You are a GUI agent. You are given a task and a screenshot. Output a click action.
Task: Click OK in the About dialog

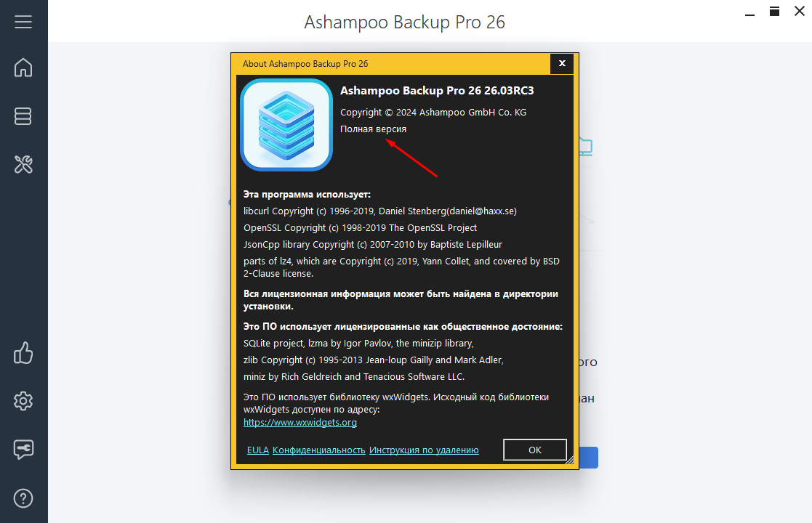[535, 450]
